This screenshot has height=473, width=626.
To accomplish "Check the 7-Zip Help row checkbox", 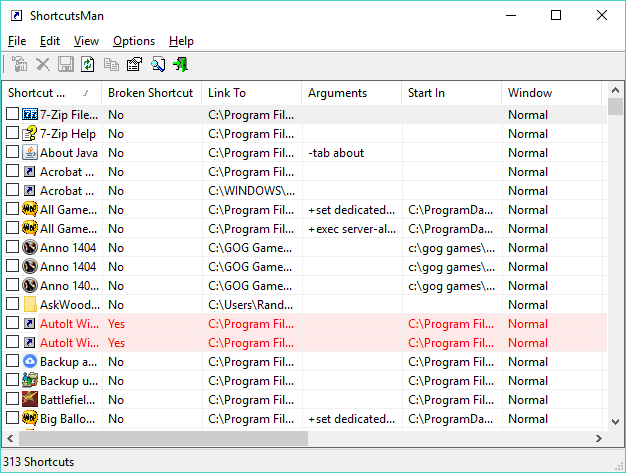I will click(12, 133).
